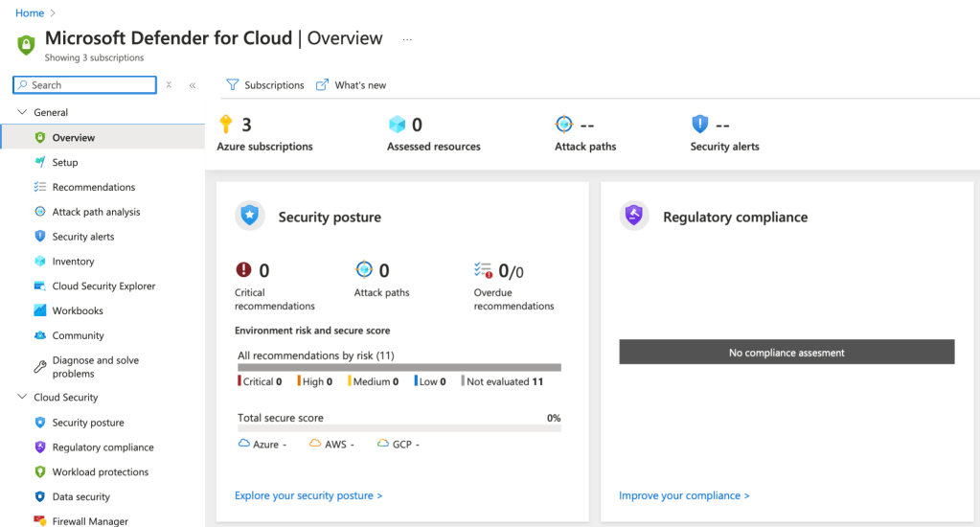The image size is (980, 527).
Task: Click the Security alerts shield icon
Action: tap(39, 237)
